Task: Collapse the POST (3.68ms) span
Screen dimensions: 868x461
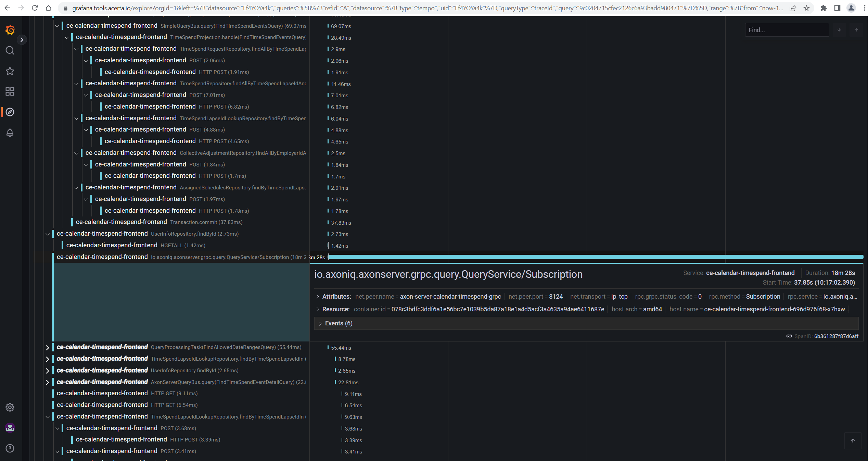Action: [x=57, y=428]
